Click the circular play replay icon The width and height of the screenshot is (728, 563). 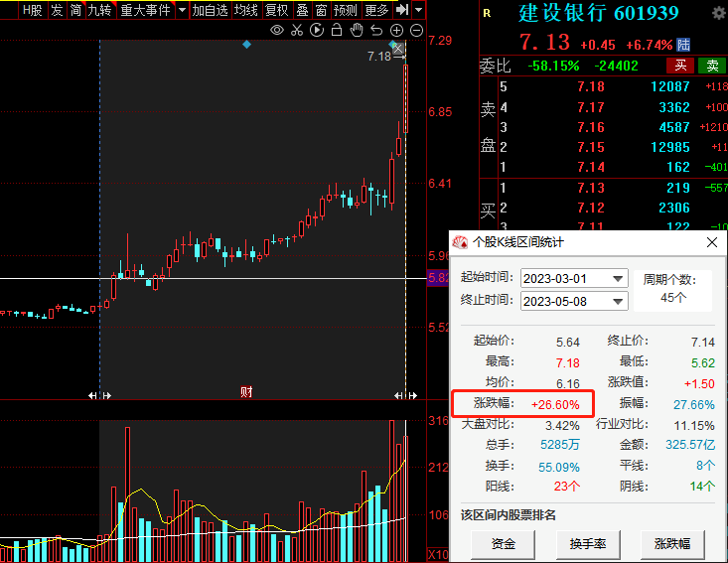(317, 31)
